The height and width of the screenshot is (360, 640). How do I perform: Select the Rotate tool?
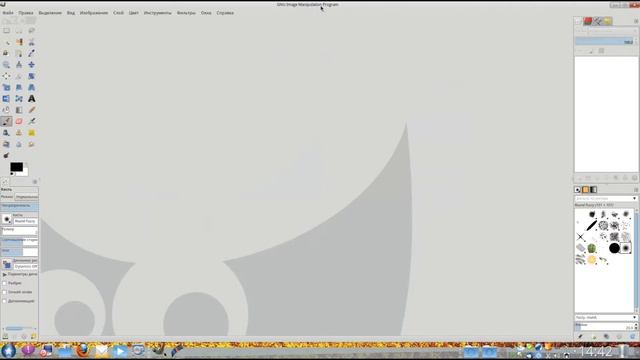(x=31, y=76)
